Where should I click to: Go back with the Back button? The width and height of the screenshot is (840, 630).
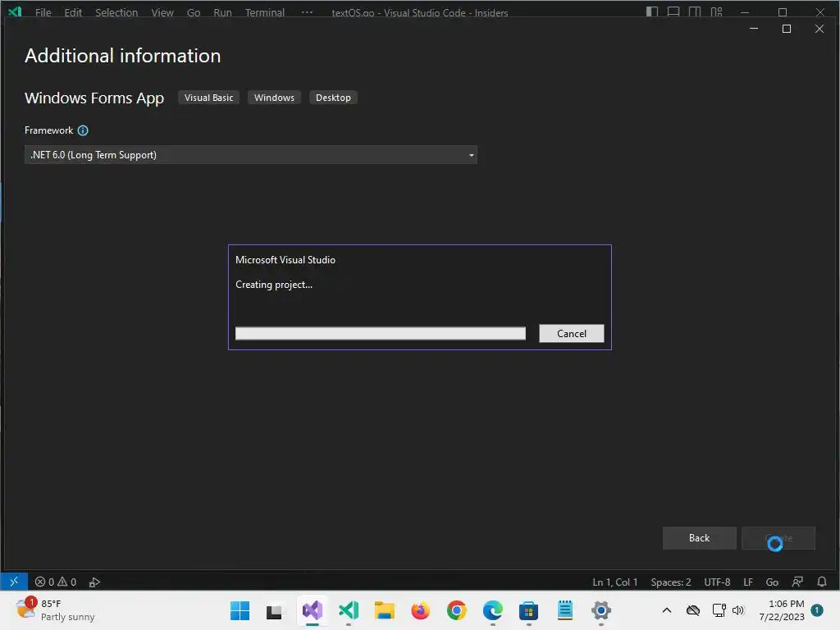point(699,538)
